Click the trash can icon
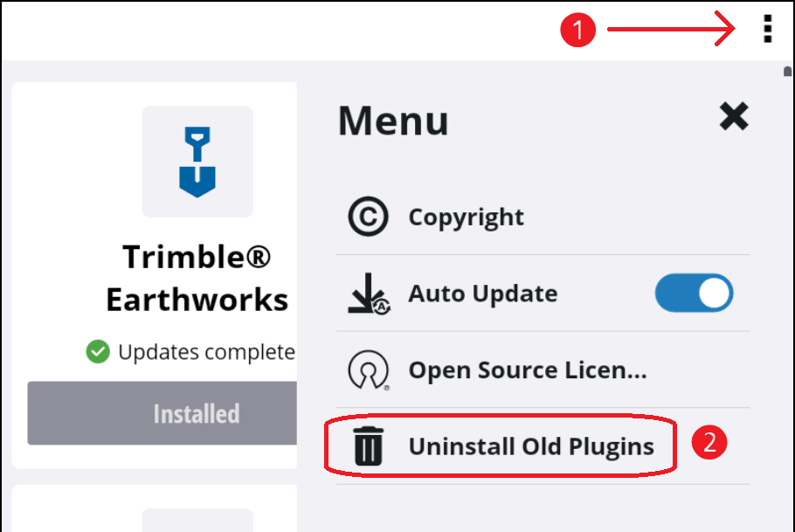This screenshot has height=532, width=795. (x=368, y=447)
